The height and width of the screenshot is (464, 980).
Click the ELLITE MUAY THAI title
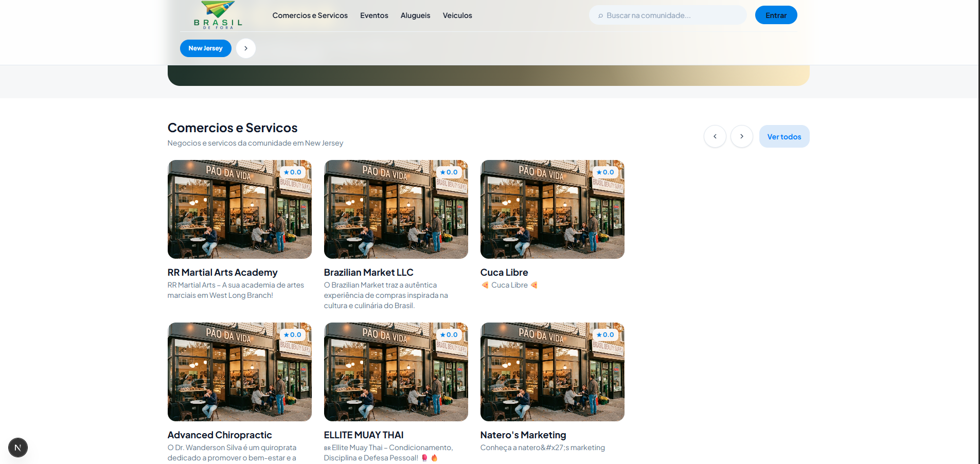coord(364,435)
